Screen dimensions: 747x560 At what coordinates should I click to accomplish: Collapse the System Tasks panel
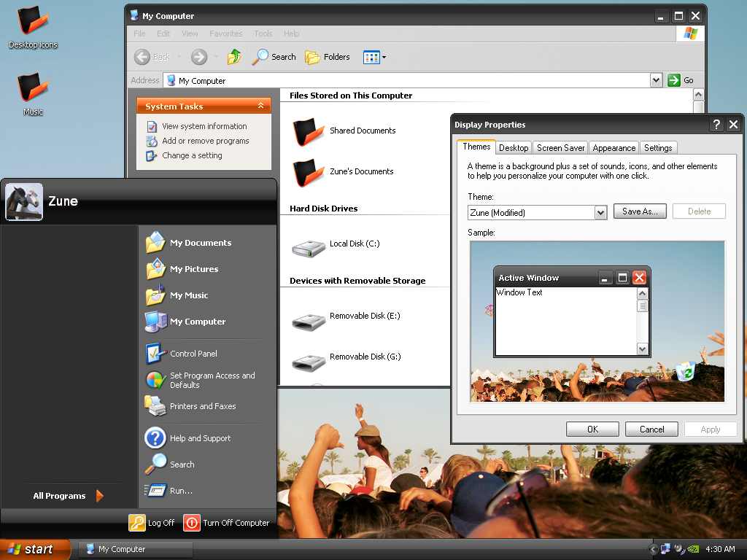coord(260,106)
